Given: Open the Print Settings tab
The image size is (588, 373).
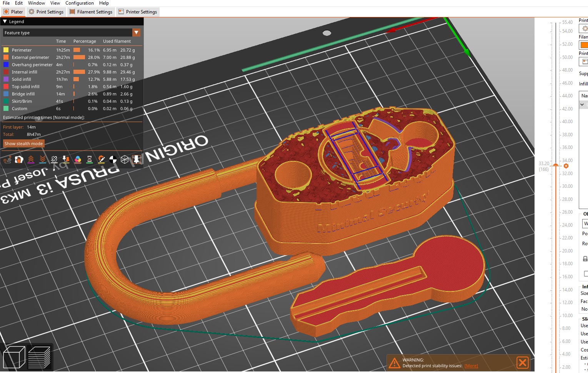Looking at the screenshot, I should tap(46, 12).
